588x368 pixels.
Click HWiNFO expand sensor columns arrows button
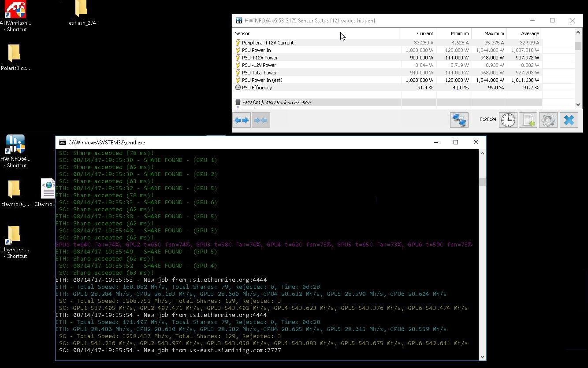pos(242,120)
